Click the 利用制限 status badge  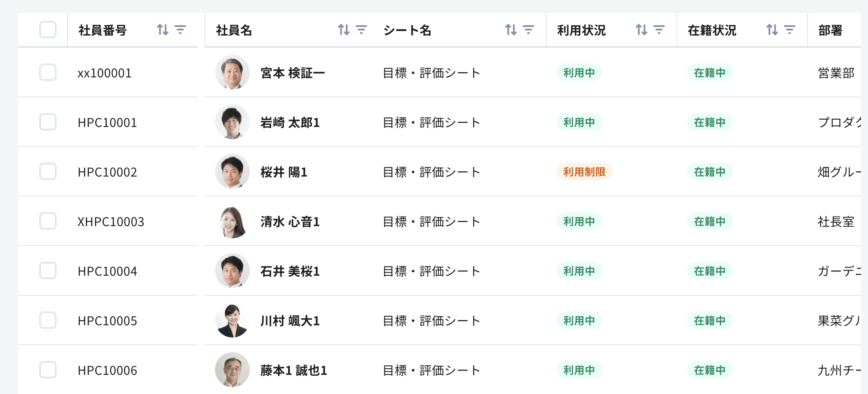point(584,172)
